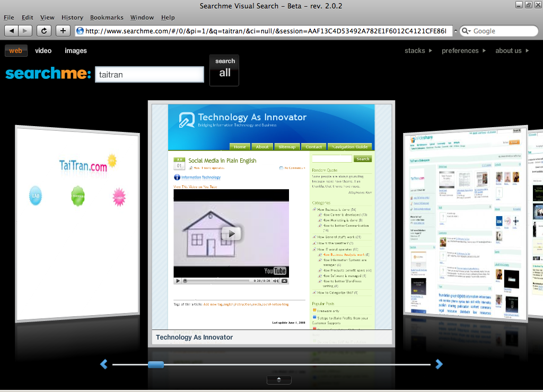
Task: Click the green Search button in preview
Action: click(x=363, y=159)
